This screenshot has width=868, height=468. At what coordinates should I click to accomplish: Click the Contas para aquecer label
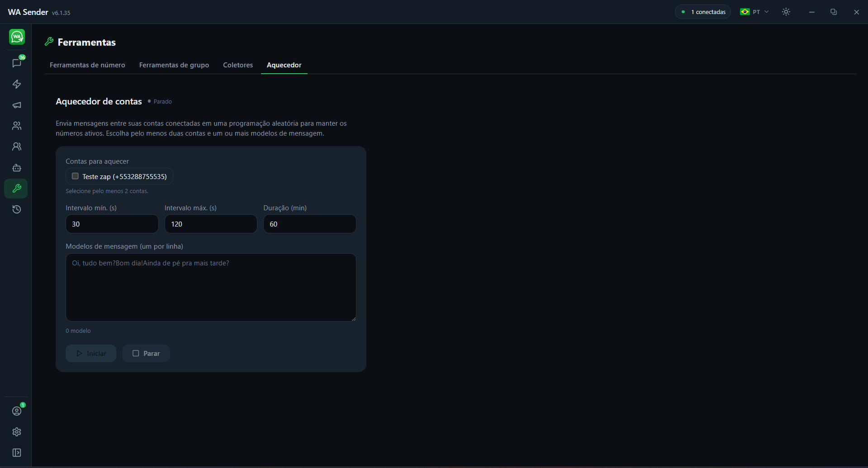click(97, 161)
